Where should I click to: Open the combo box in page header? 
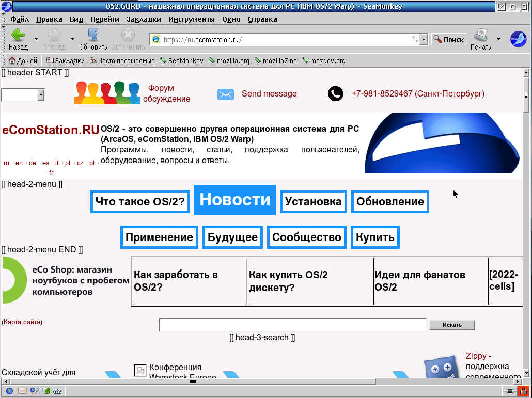(x=23, y=95)
